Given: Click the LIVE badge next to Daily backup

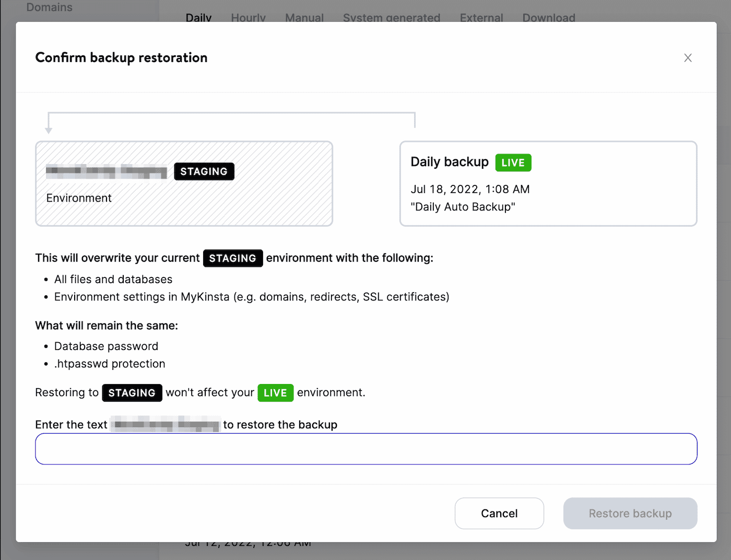Looking at the screenshot, I should point(513,162).
